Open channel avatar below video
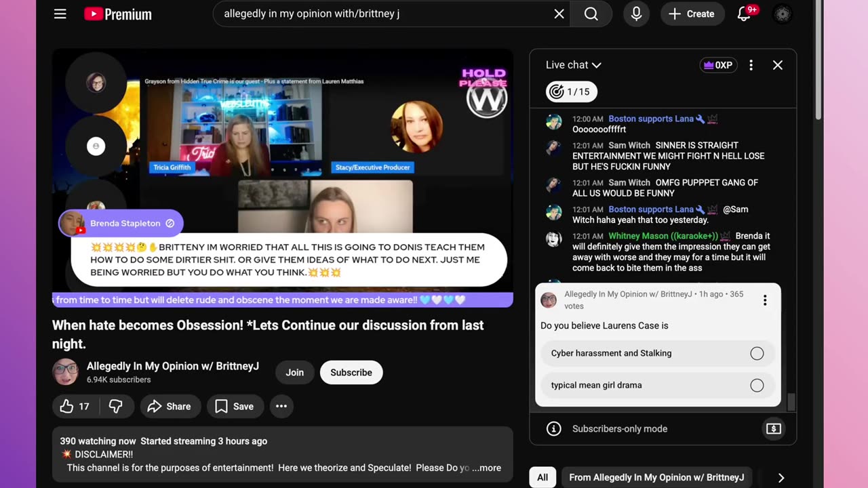 [66, 372]
